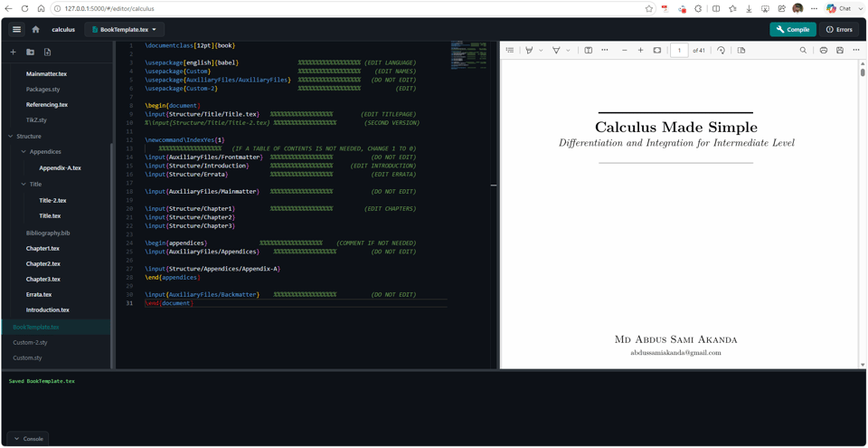Open Errata.tex file
This screenshot has width=868, height=448.
point(39,294)
